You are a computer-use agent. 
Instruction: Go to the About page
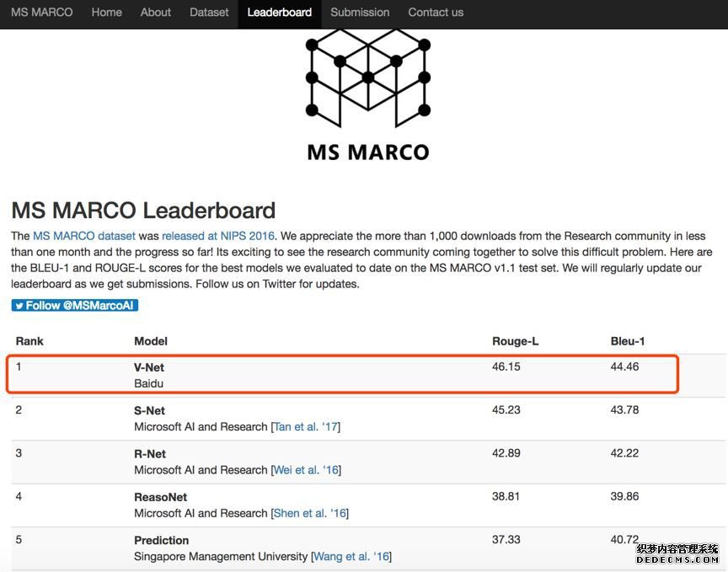pyautogui.click(x=156, y=12)
